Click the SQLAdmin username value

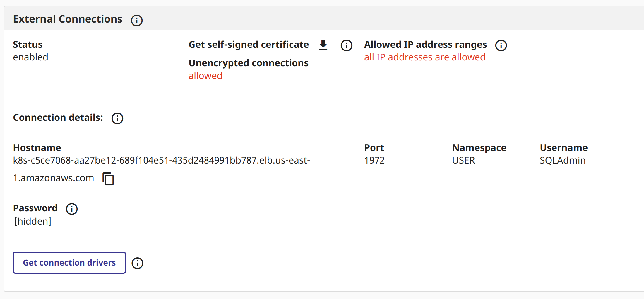(563, 161)
